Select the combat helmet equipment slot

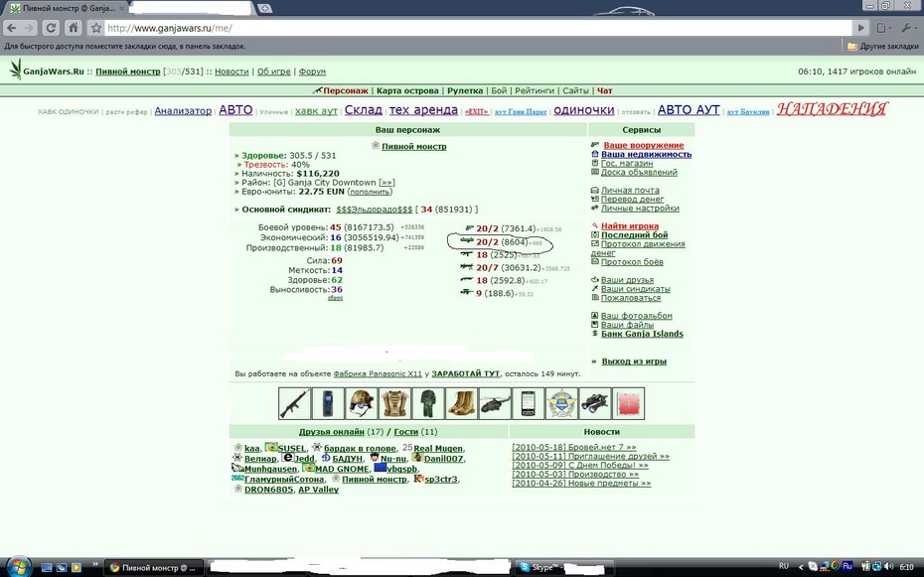coord(362,403)
